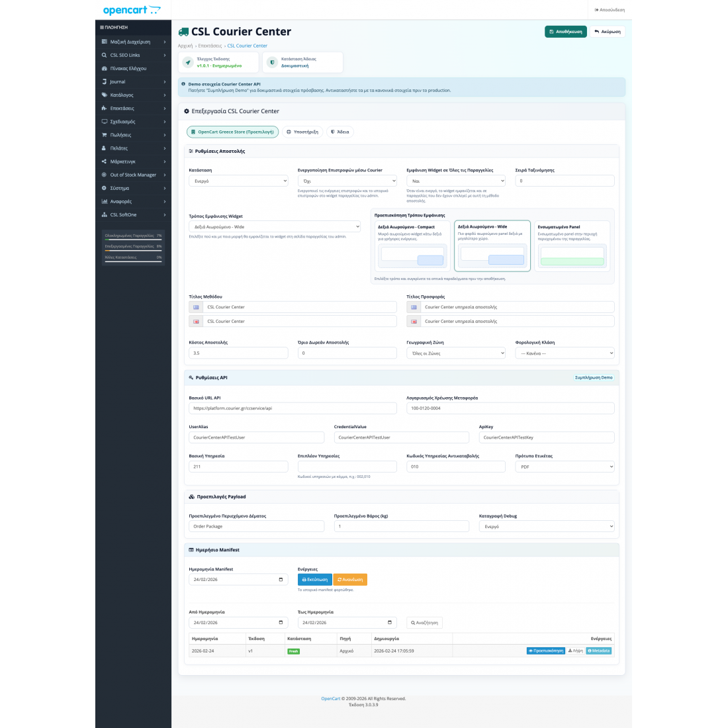Screen dimensions: 728x728
Task: Open calendar picker for Έως Ημερομηνία
Action: pyautogui.click(x=390, y=623)
